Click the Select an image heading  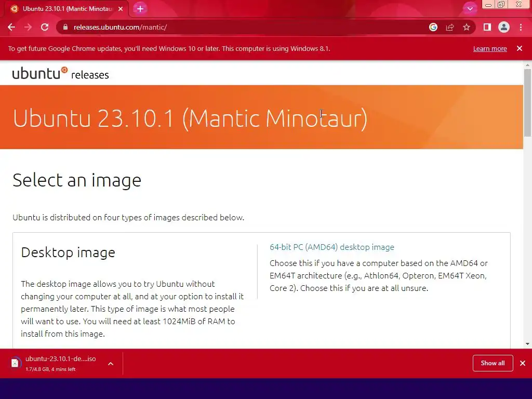[x=77, y=180]
